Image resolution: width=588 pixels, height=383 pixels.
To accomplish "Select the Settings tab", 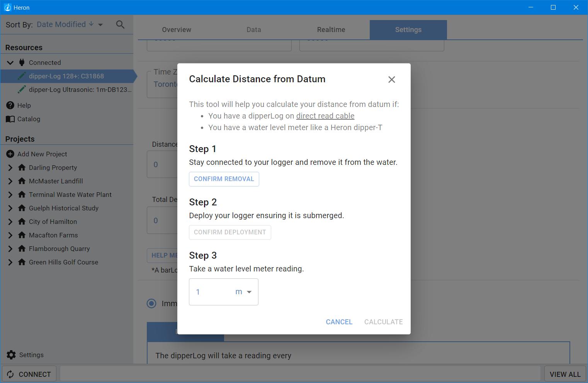I will (x=408, y=30).
